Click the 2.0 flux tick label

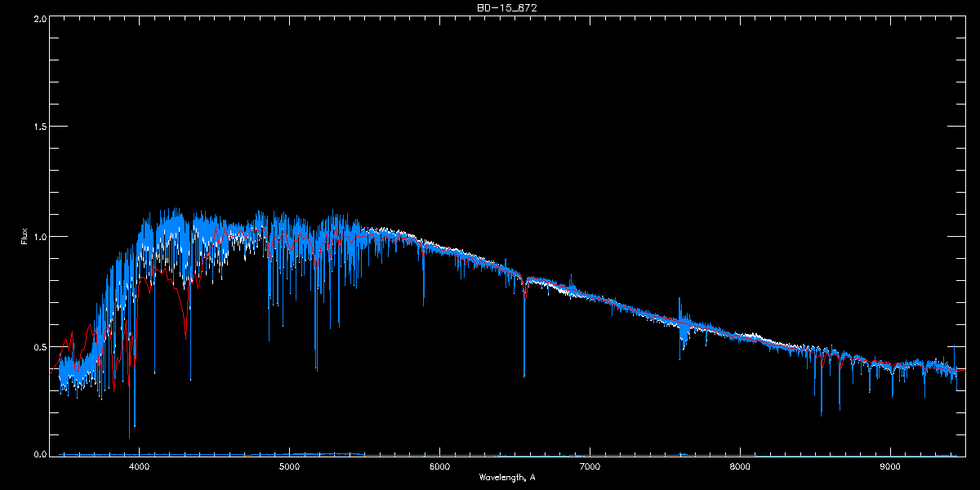(x=39, y=19)
